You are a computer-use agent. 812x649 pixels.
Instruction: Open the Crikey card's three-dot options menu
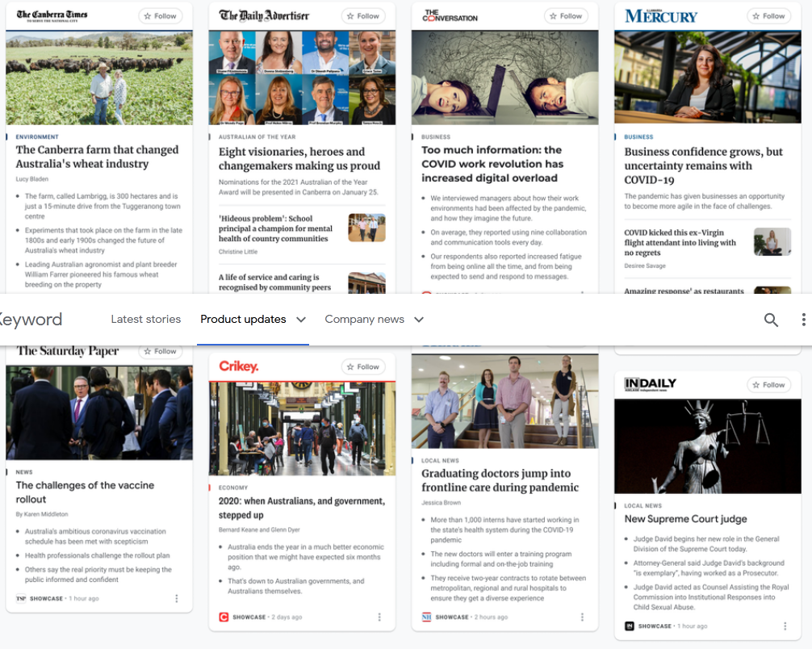pyautogui.click(x=379, y=617)
